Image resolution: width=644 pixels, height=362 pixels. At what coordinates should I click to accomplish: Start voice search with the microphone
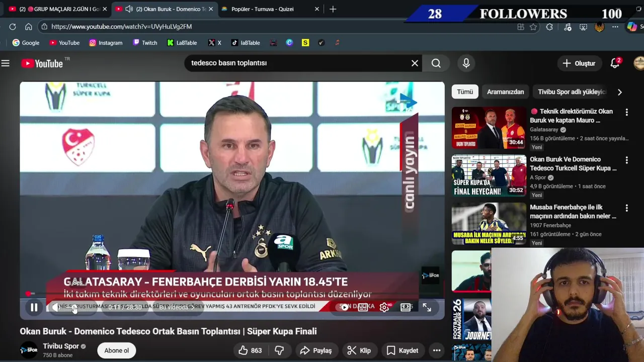click(x=466, y=63)
